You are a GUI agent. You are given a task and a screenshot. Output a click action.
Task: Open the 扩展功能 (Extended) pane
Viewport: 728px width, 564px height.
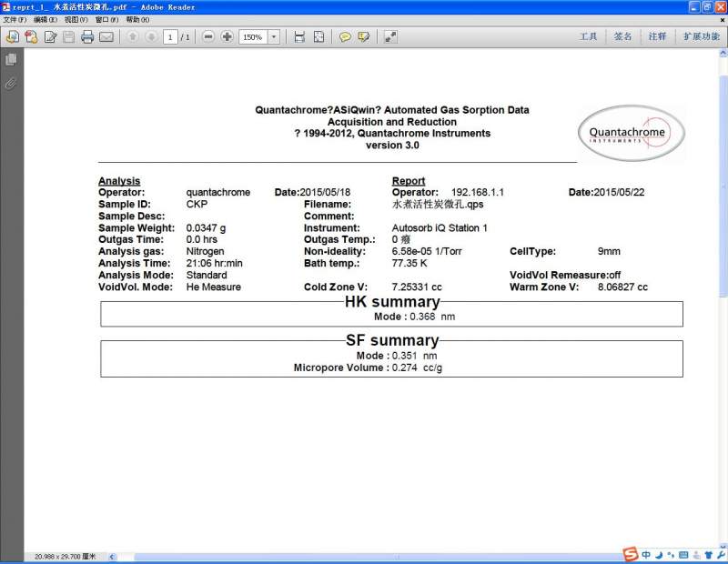coord(701,36)
